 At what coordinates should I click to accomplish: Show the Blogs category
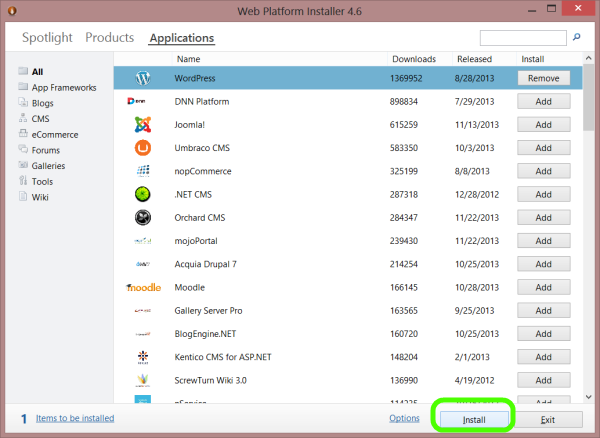pyautogui.click(x=43, y=103)
